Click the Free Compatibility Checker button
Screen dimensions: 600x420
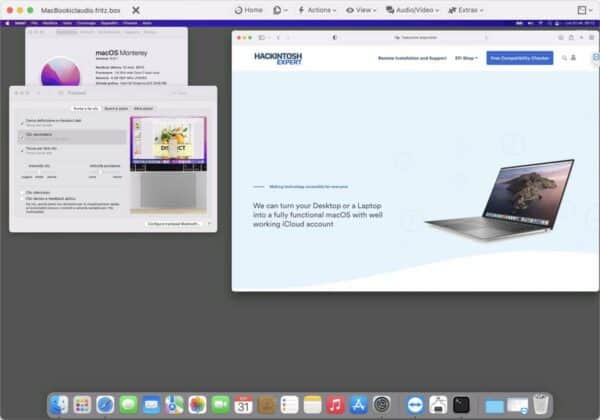[x=520, y=58]
